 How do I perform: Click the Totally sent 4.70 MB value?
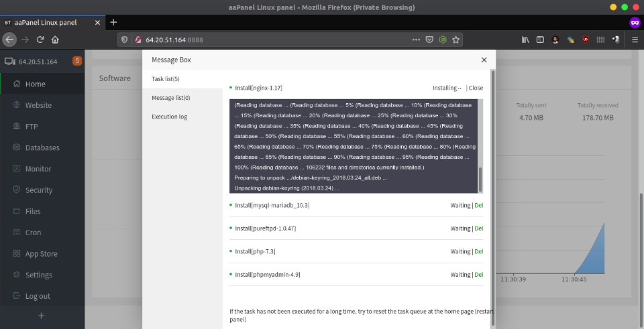[x=531, y=118]
